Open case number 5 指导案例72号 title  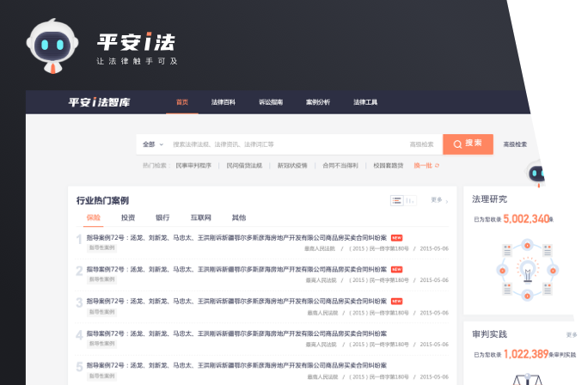pyautogui.click(x=236, y=365)
